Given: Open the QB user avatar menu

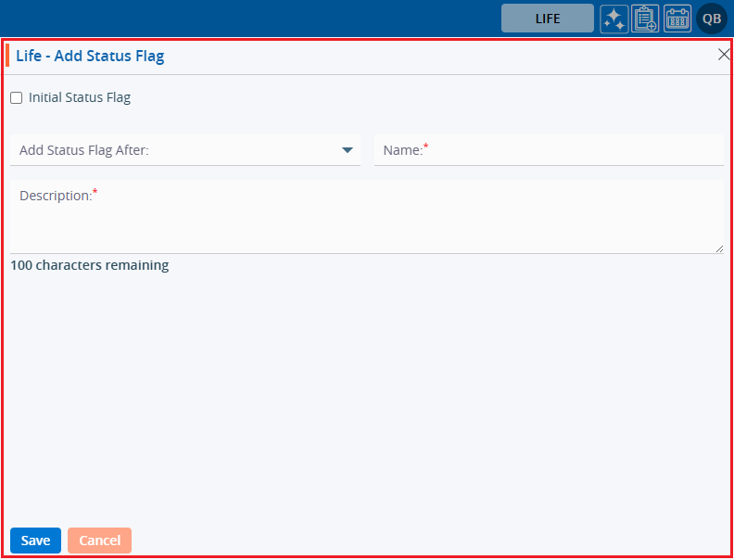Looking at the screenshot, I should pyautogui.click(x=712, y=19).
